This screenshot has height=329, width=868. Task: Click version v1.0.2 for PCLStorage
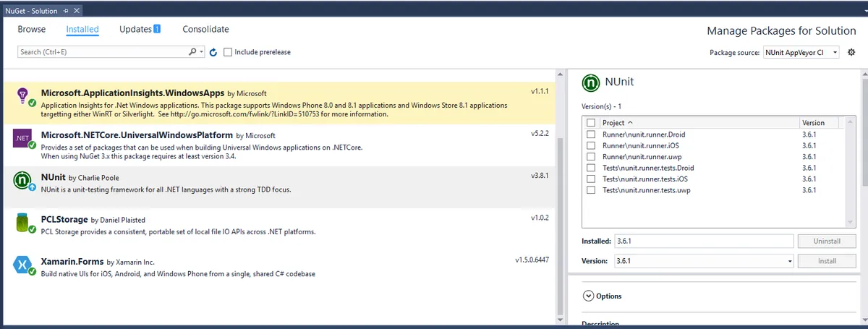click(540, 217)
